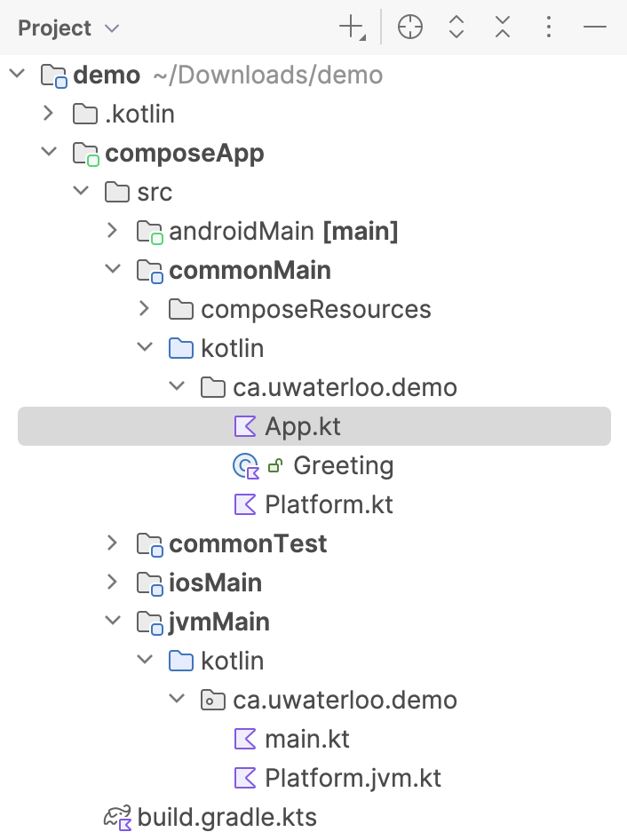The width and height of the screenshot is (627, 840).
Task: Expand the commonTest folder
Action: click(112, 543)
